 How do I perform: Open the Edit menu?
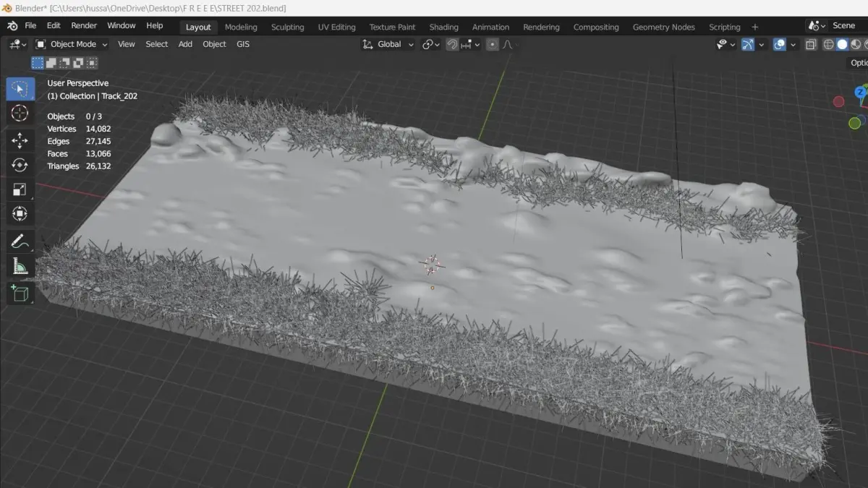pyautogui.click(x=54, y=26)
